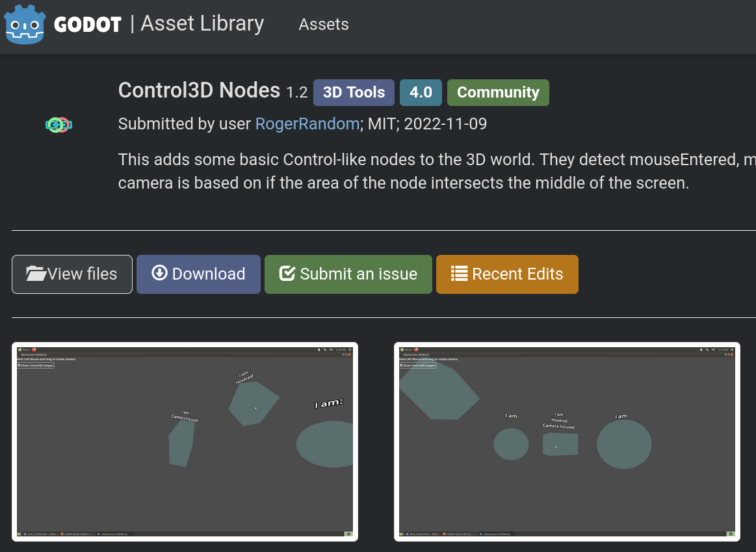Open the first screenshot thumbnail with Hovered pentagon
The height and width of the screenshot is (552, 756).
pyautogui.click(x=185, y=441)
